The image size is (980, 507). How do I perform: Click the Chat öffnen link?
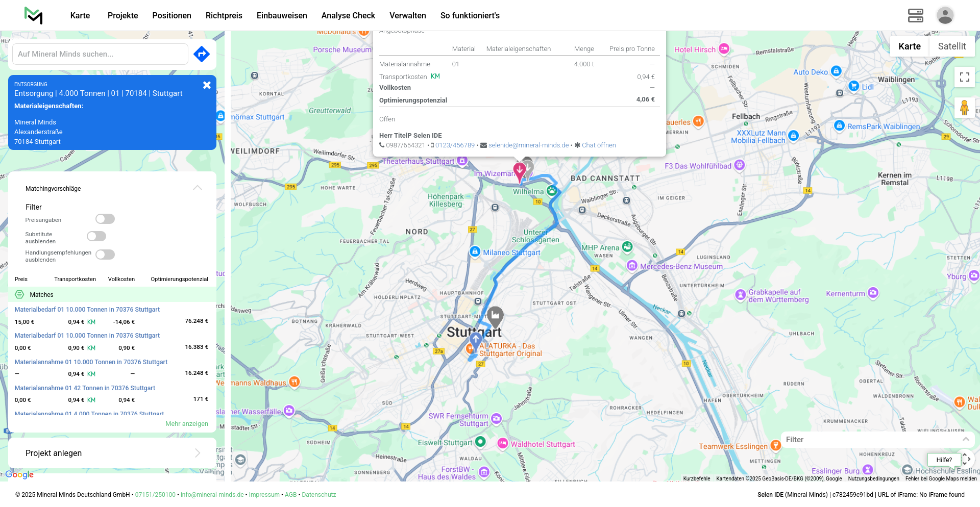click(x=599, y=145)
